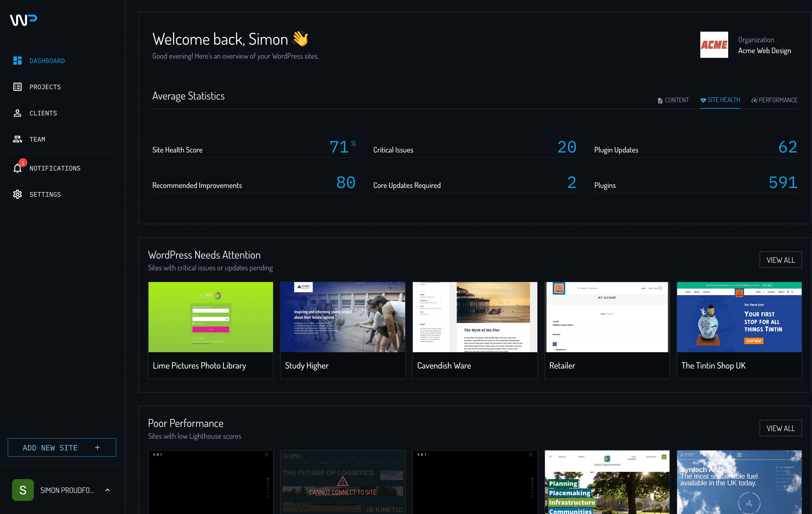The width and height of the screenshot is (812, 514).
Task: Click the Add New Site button
Action: click(62, 448)
